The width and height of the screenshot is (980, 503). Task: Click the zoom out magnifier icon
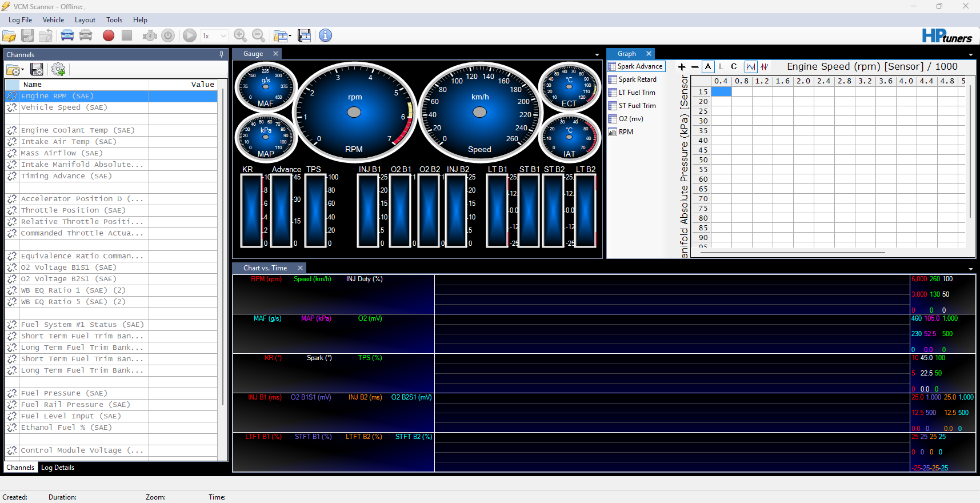(x=259, y=35)
